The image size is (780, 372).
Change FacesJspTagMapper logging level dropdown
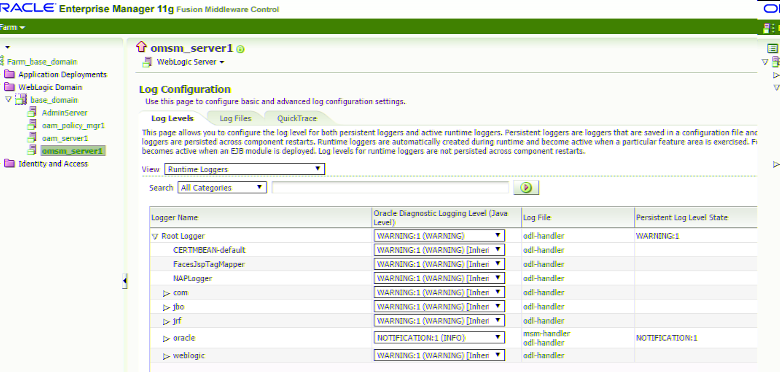[x=439, y=264]
